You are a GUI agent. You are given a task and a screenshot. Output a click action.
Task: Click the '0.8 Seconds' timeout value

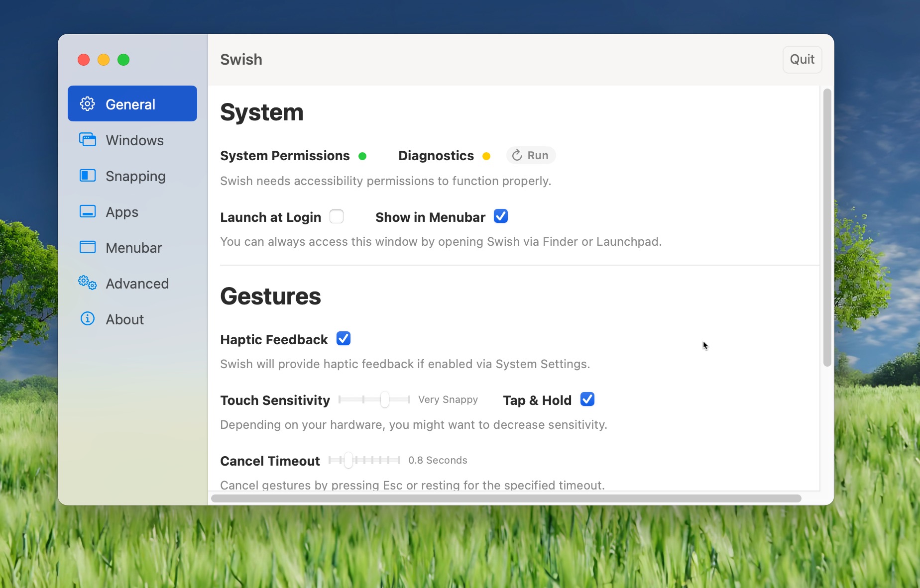point(438,460)
